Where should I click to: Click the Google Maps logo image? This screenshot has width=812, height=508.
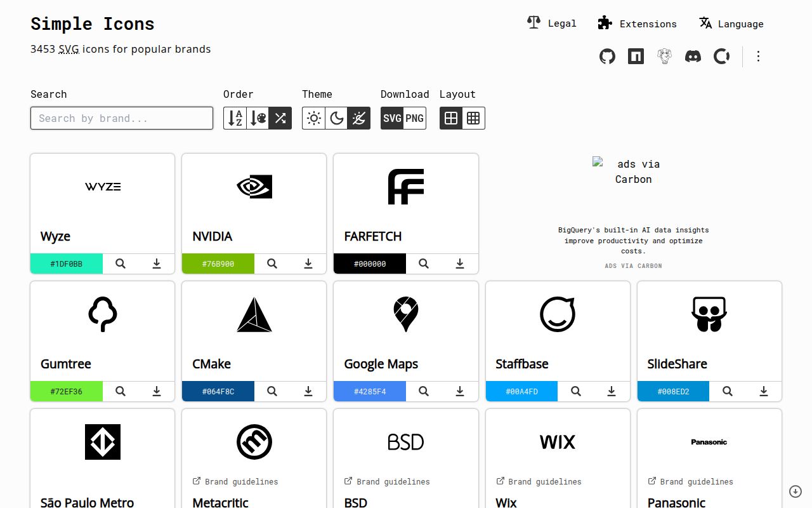(406, 314)
